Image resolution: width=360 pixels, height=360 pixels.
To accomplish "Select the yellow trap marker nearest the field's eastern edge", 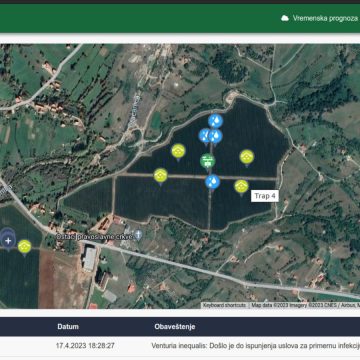I will tap(247, 158).
